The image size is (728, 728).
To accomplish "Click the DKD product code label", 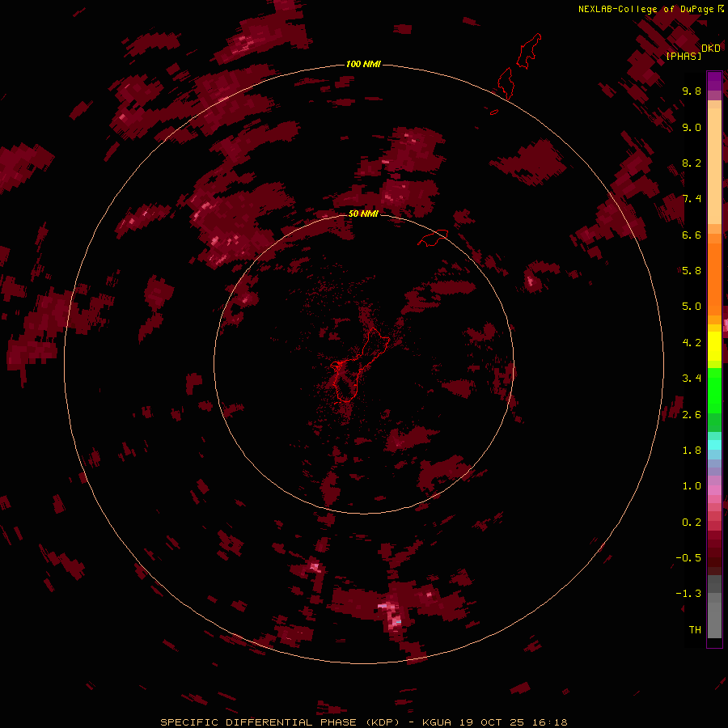I will point(710,49).
